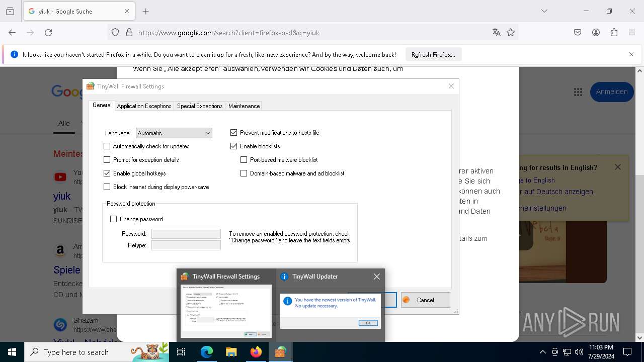This screenshot has width=644, height=362.
Task: Open the Windows notification center
Action: click(627, 352)
